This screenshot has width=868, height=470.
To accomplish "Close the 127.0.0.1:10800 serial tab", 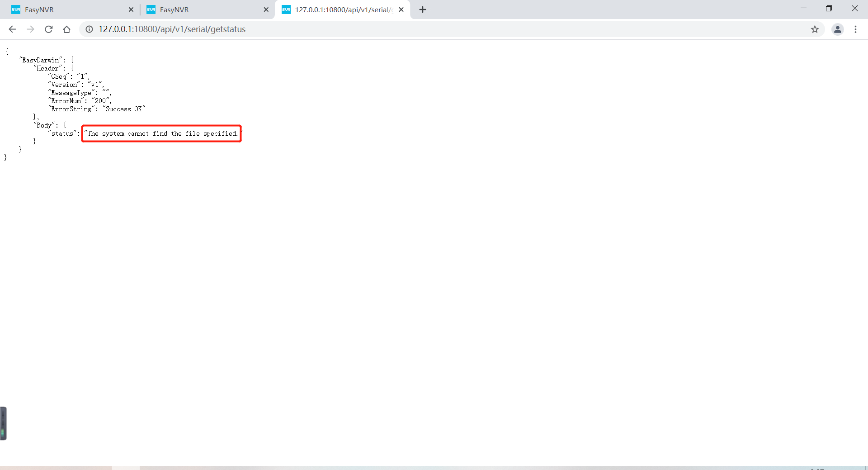I will [x=401, y=9].
